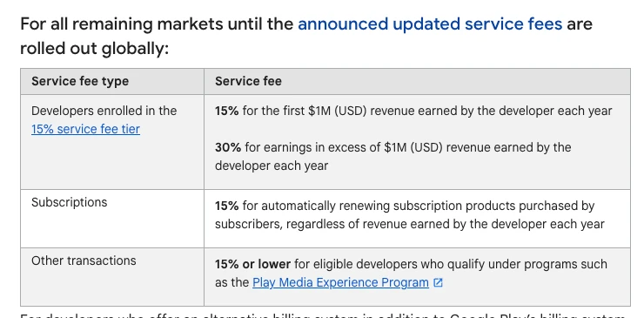The height and width of the screenshot is (318, 644).
Task: Click the '15% for the first $1M' line
Action: pyautogui.click(x=413, y=111)
